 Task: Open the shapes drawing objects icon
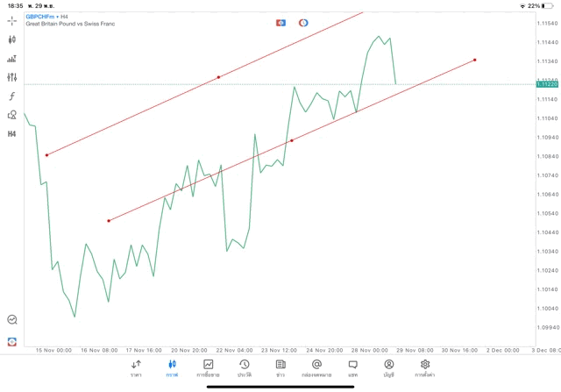click(x=11, y=115)
